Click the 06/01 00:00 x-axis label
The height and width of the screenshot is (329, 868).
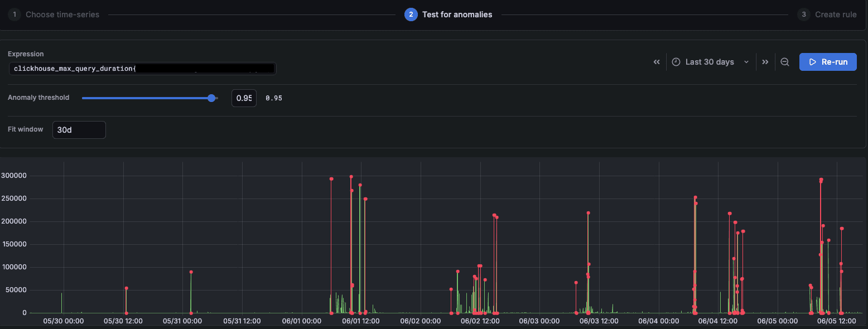click(302, 321)
